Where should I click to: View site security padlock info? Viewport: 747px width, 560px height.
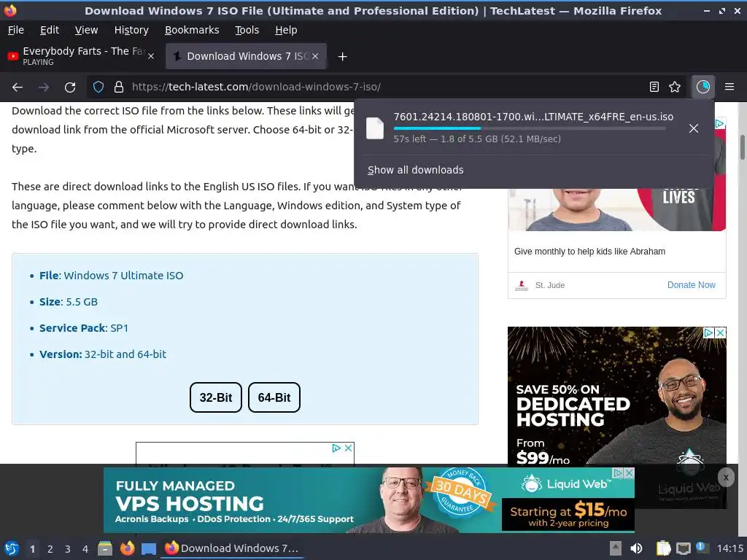(119, 87)
